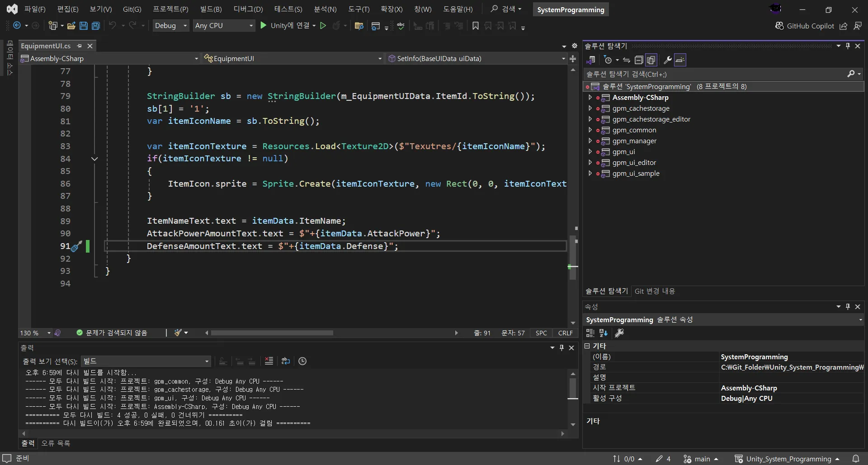Expand the Assembly-CSharp project node

point(590,98)
